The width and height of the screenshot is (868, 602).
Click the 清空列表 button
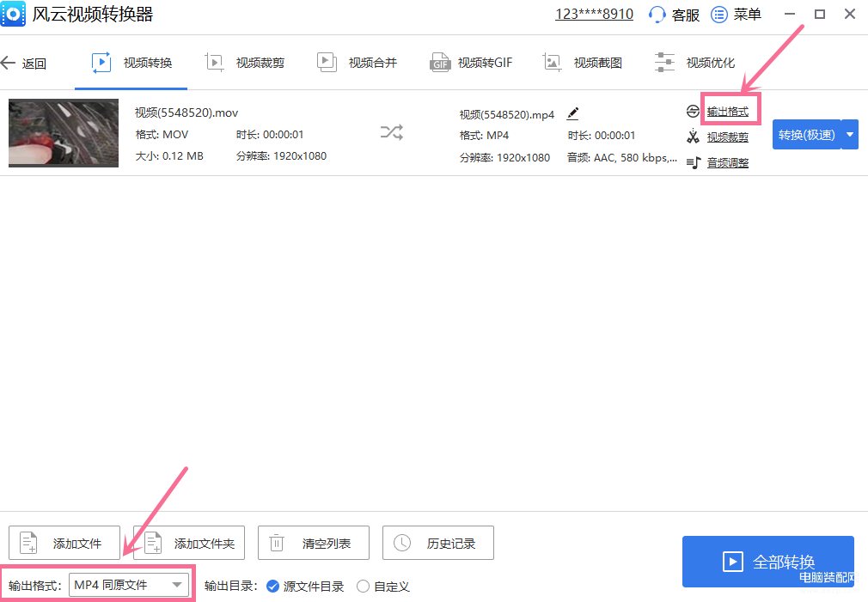tap(314, 543)
